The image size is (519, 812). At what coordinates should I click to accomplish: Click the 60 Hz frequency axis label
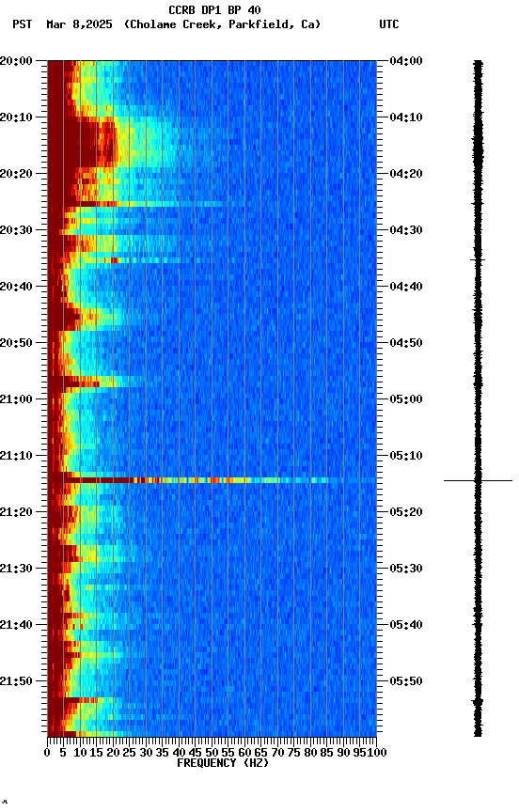pos(244,754)
